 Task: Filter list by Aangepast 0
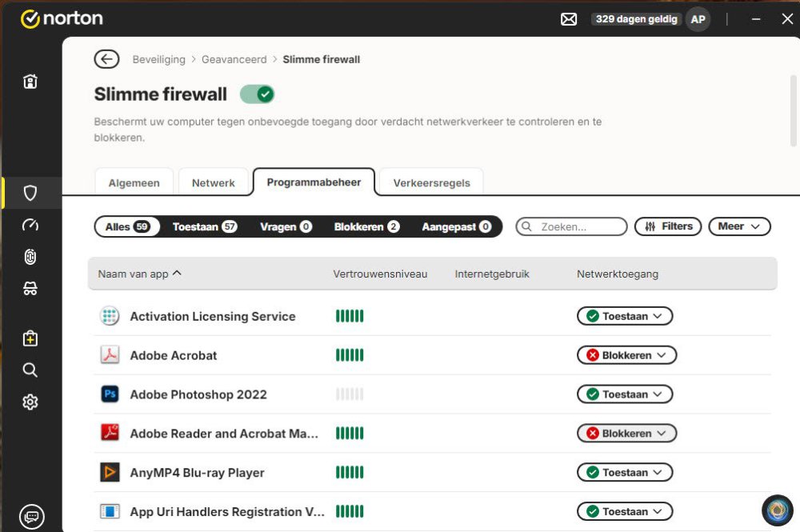[x=457, y=226]
